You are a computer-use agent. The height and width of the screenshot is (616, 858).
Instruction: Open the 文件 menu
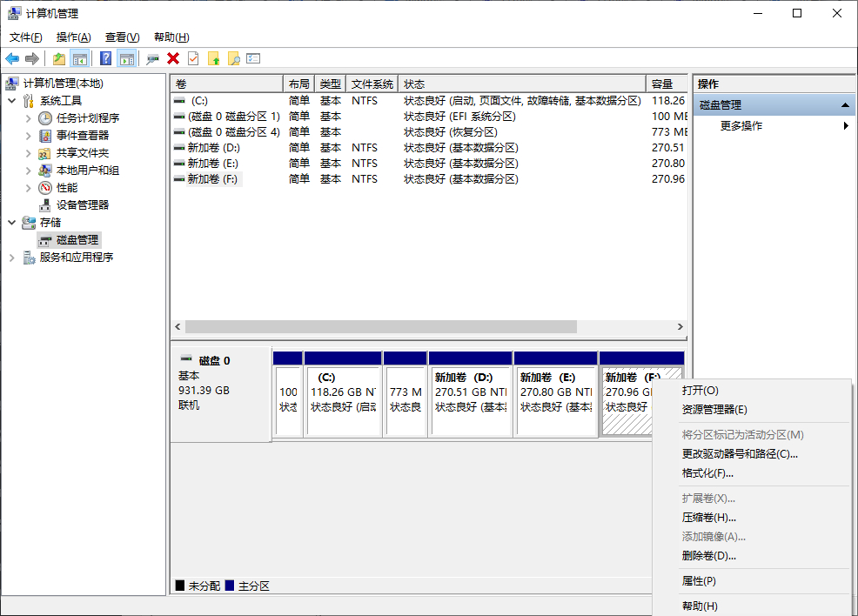(25, 37)
